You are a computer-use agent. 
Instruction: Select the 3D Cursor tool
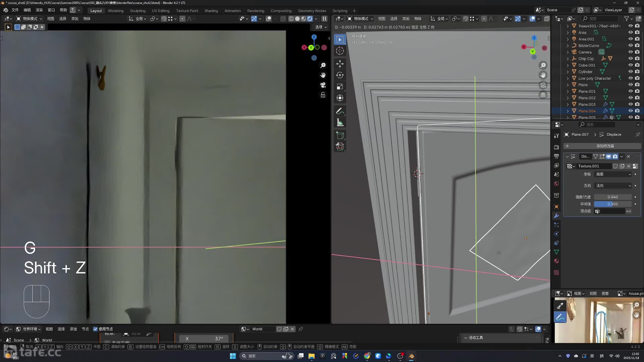point(340,51)
